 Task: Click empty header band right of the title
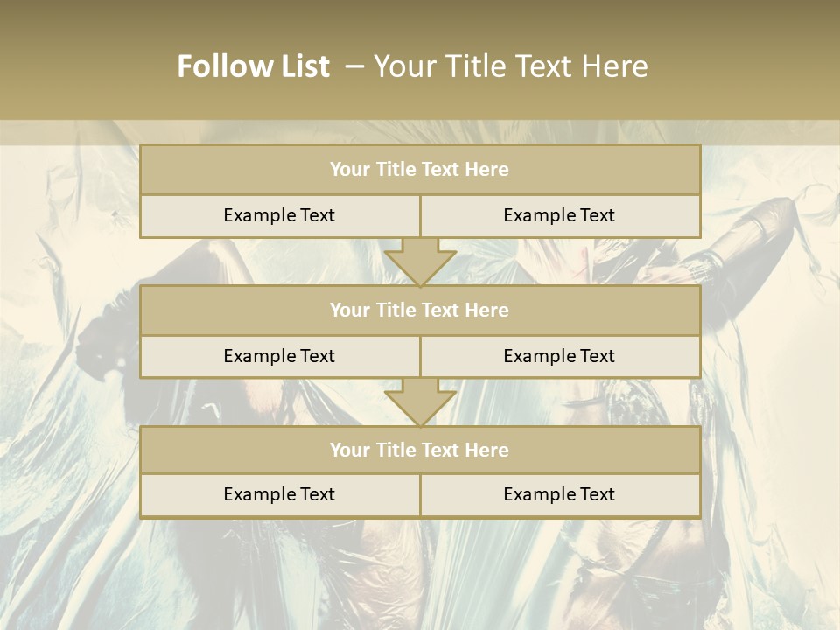click(752, 66)
